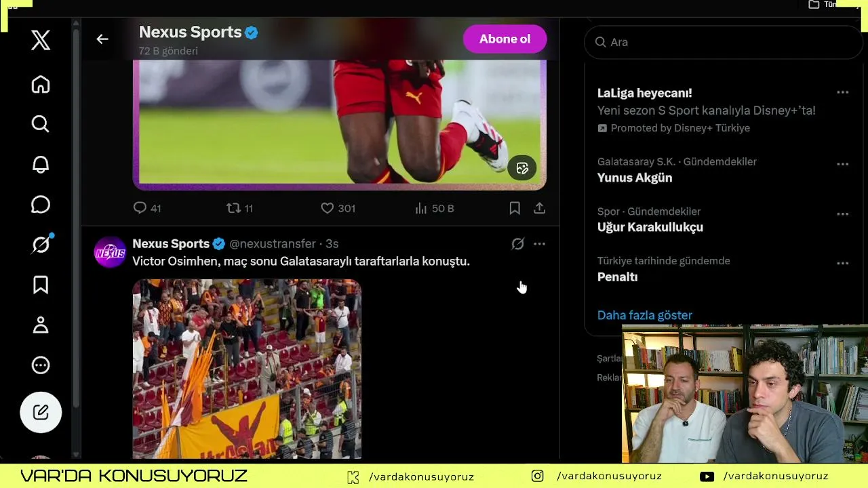
Task: Open the Nexus Sports profile avatar
Action: 110,253
